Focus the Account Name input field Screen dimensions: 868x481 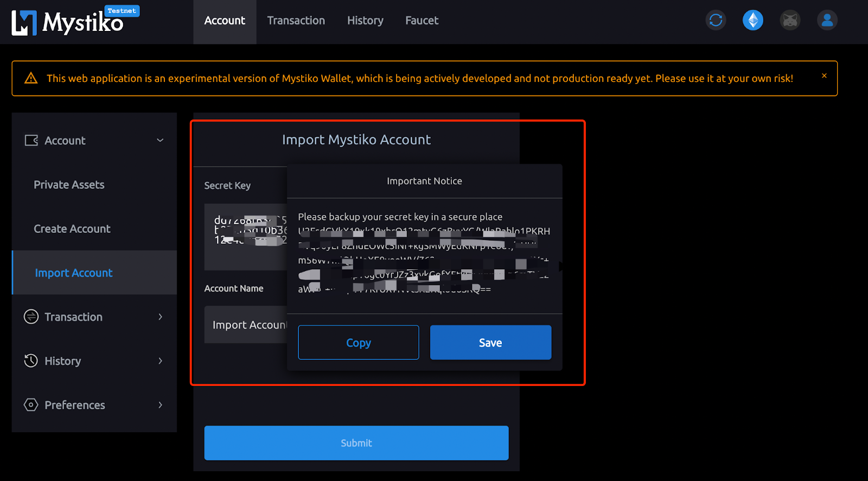point(246,325)
